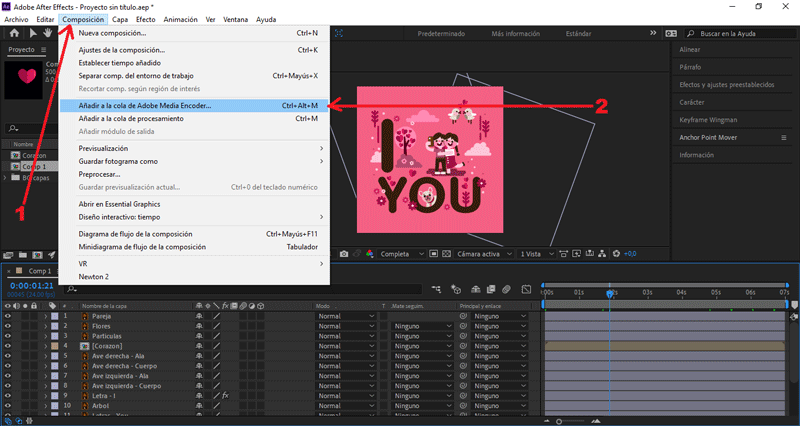The width and height of the screenshot is (800, 426).
Task: Click the Comp 1 composition icon in project list
Action: pyautogui.click(x=14, y=166)
